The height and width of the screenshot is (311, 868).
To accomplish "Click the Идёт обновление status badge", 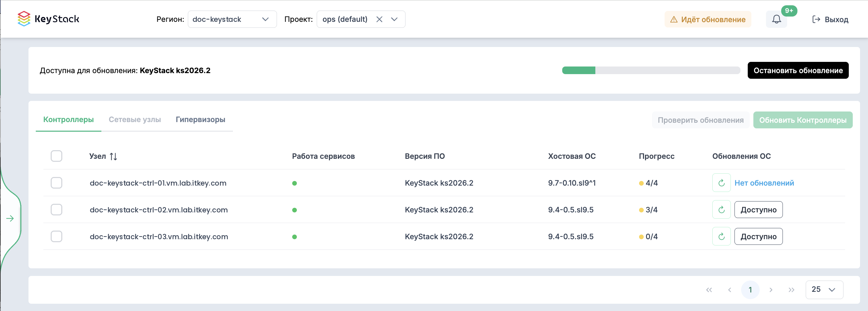I will pos(708,19).
